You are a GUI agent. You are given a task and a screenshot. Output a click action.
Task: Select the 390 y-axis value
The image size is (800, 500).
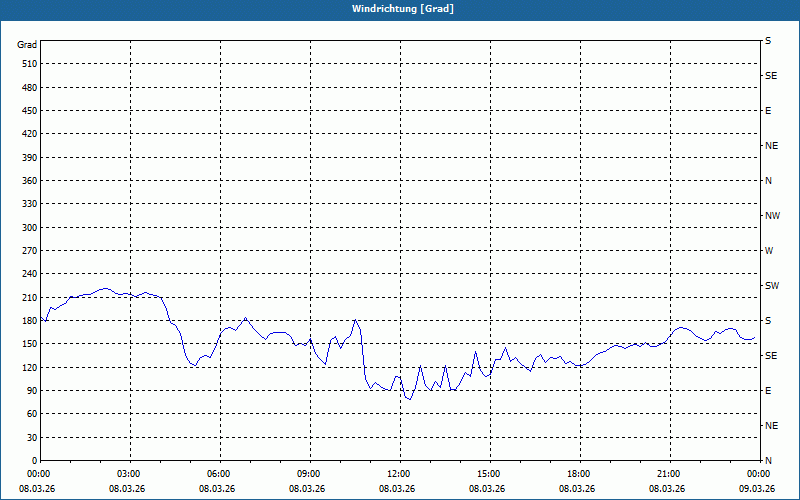(30, 157)
